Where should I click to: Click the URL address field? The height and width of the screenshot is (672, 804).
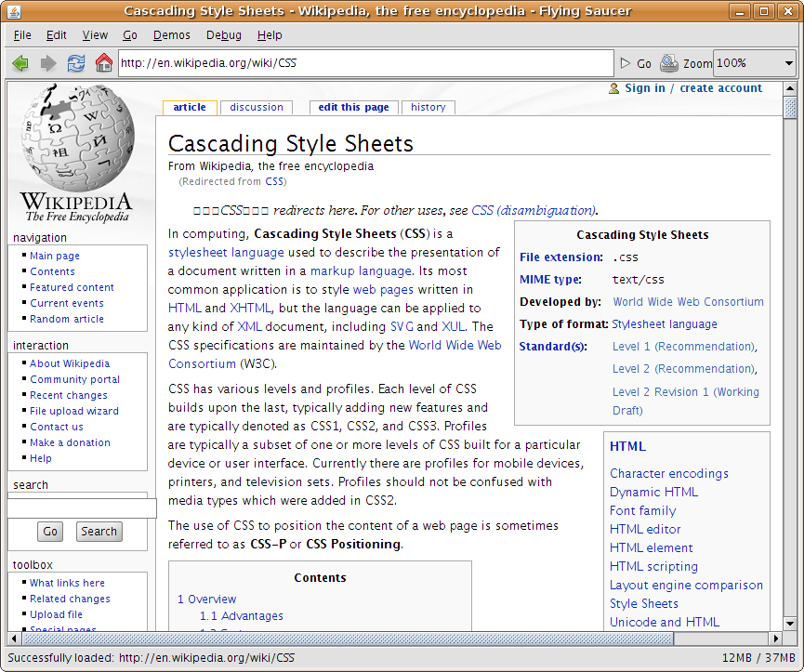[366, 63]
